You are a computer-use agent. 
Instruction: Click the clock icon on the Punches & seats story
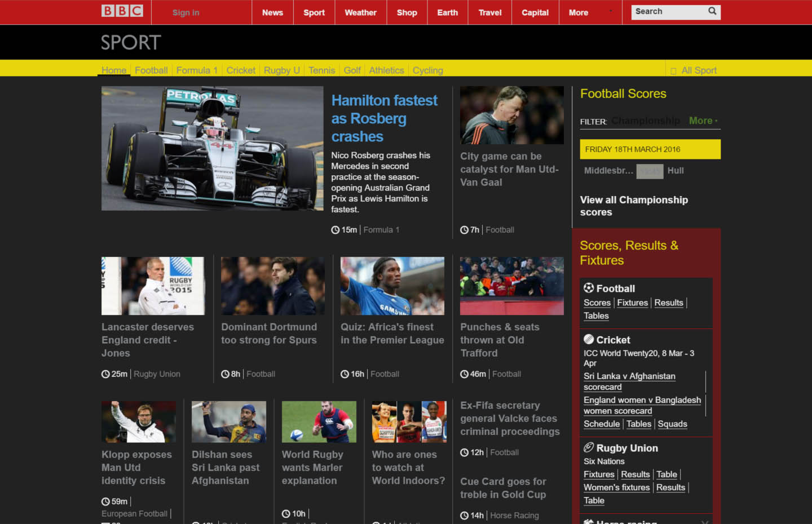[464, 374]
